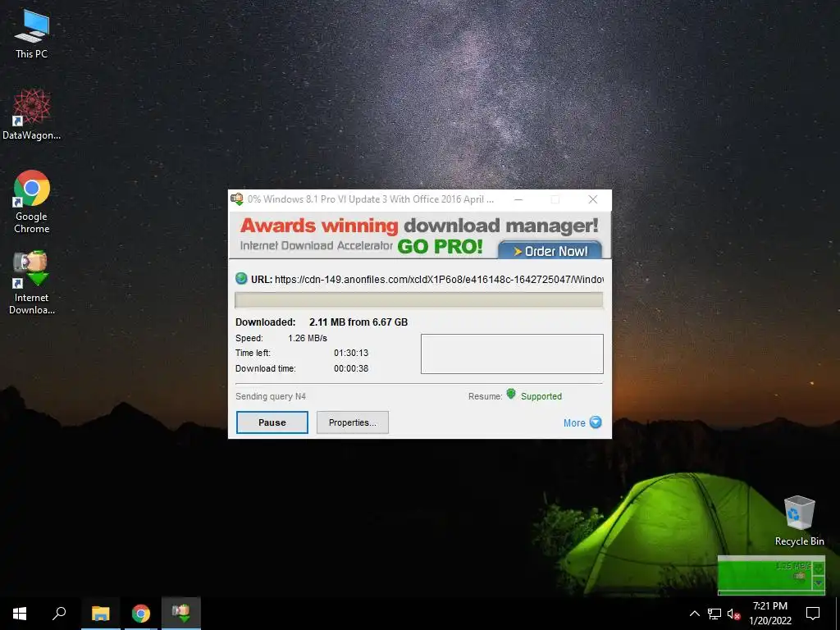Screen dimensions: 840x630
Task: Click the '00:00:38' download time value
Action: point(351,368)
